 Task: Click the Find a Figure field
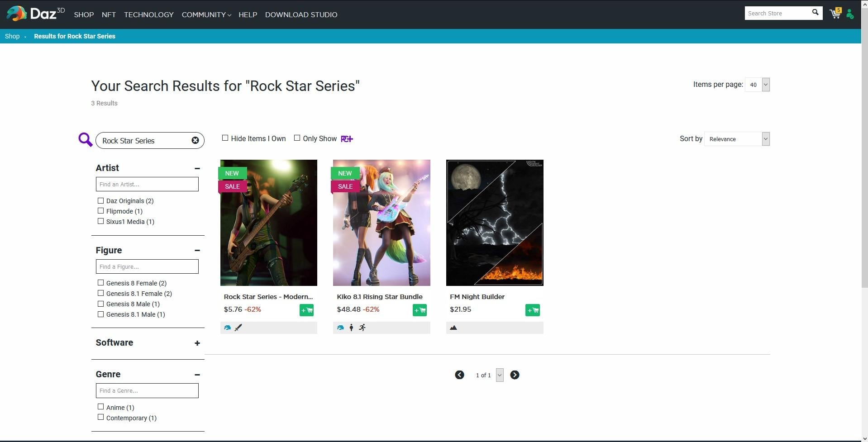click(147, 266)
